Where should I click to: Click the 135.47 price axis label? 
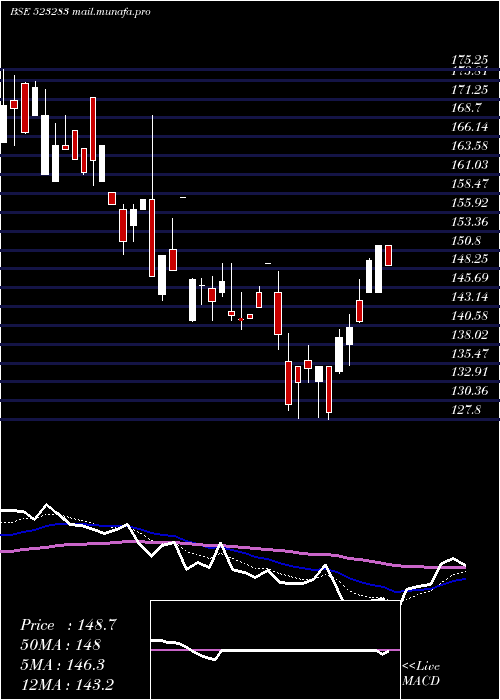click(469, 354)
